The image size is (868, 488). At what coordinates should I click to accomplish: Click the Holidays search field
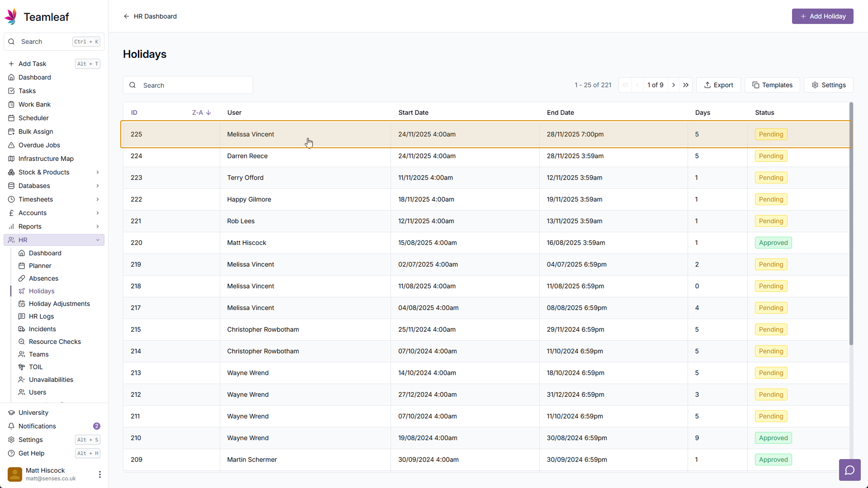194,85
